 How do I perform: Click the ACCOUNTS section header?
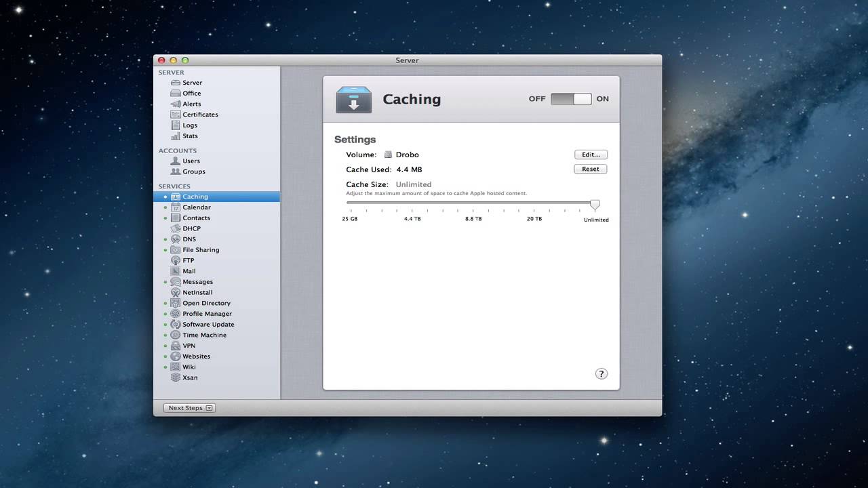tap(178, 150)
